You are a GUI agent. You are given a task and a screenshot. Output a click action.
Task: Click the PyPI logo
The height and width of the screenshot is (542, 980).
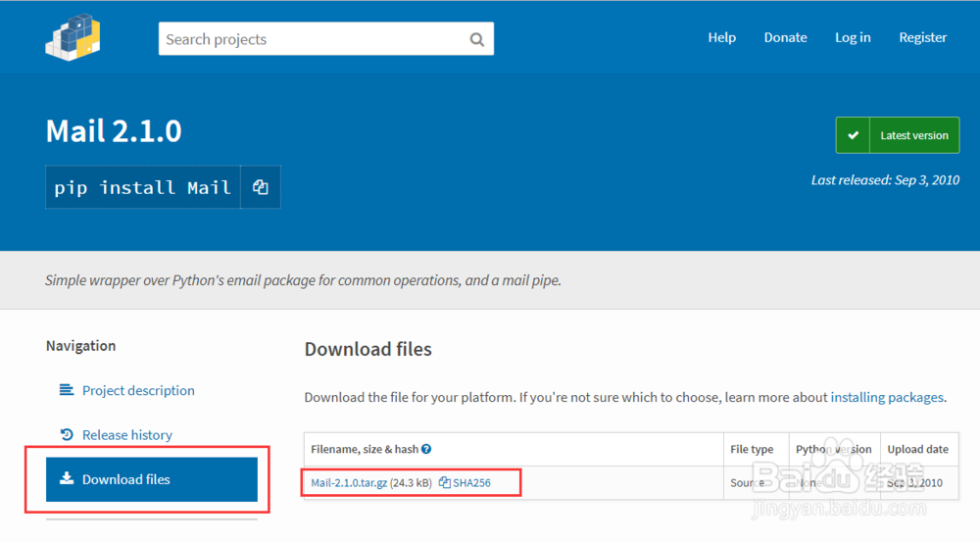coord(73,37)
